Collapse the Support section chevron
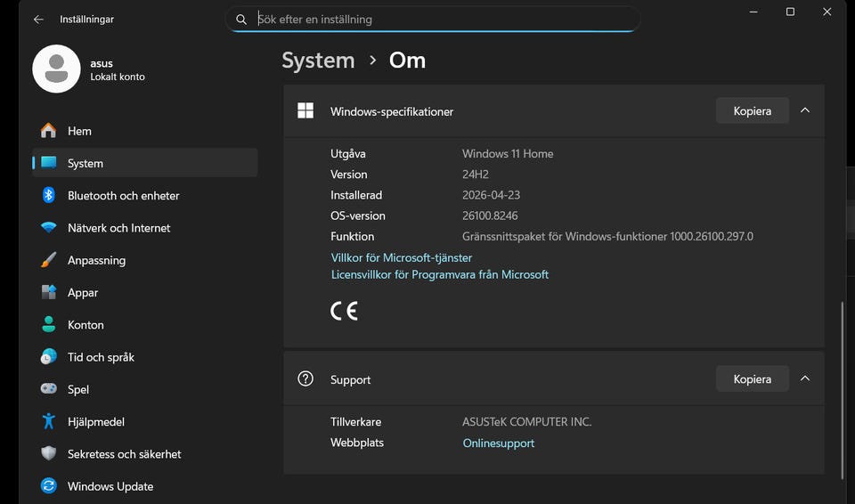The height and width of the screenshot is (504, 855). (805, 378)
